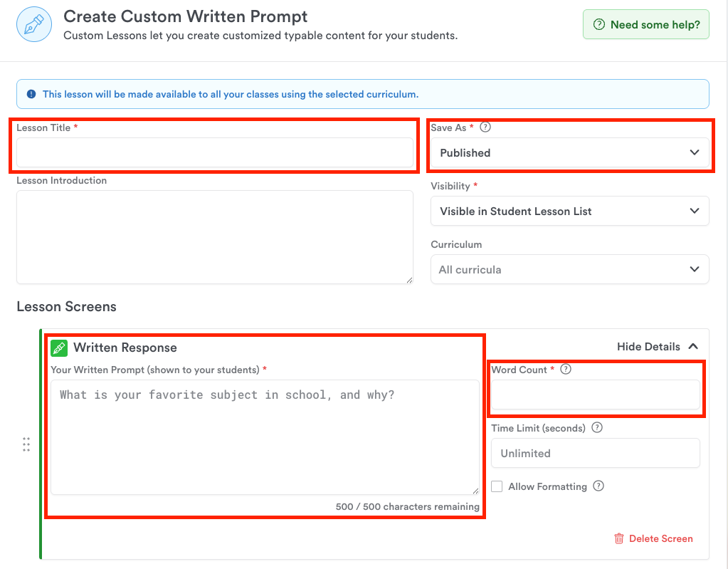
Task: Click the Word Count input field
Action: (595, 395)
